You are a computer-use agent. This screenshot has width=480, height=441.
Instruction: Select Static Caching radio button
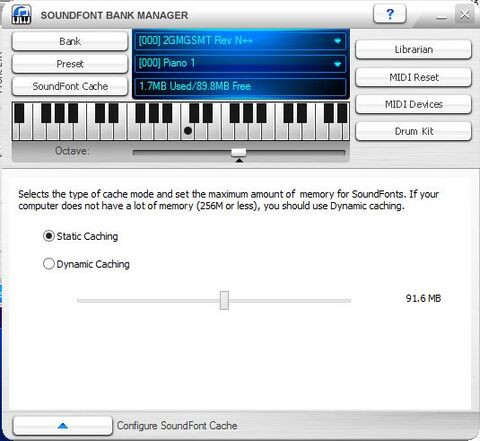pyautogui.click(x=49, y=236)
